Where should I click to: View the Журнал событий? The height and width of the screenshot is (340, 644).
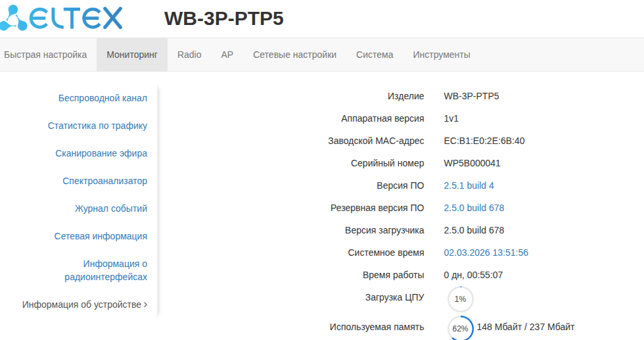(110, 208)
